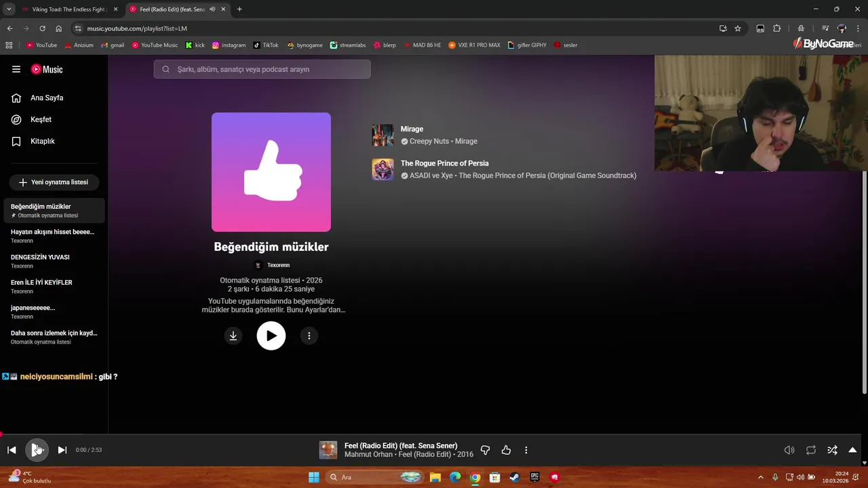This screenshot has height=488, width=868.
Task: Open the streamlabs bookmark
Action: [348, 45]
